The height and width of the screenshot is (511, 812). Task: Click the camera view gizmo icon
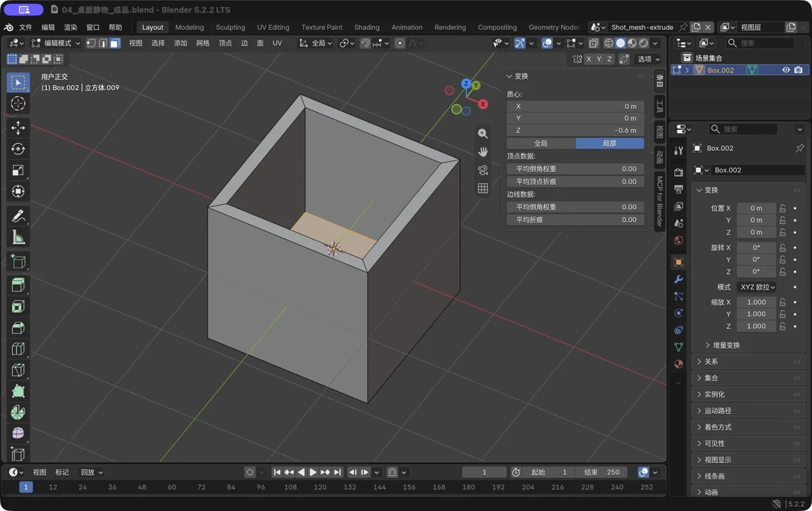pos(482,170)
